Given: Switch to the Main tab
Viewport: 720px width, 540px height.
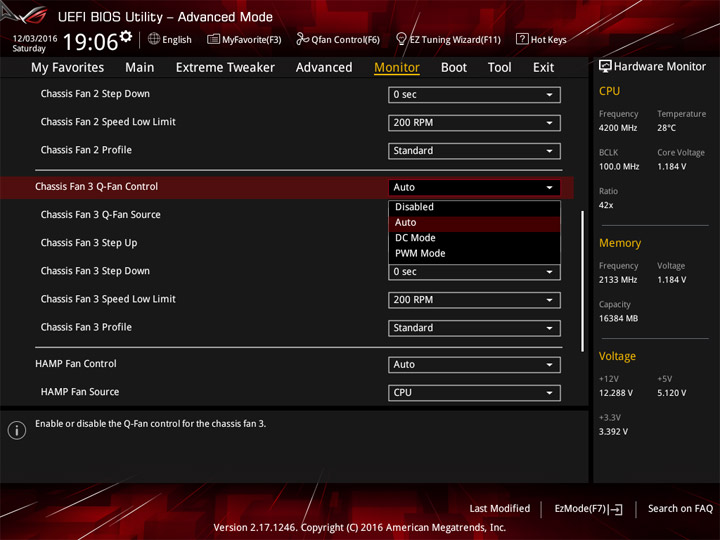Looking at the screenshot, I should (140, 68).
